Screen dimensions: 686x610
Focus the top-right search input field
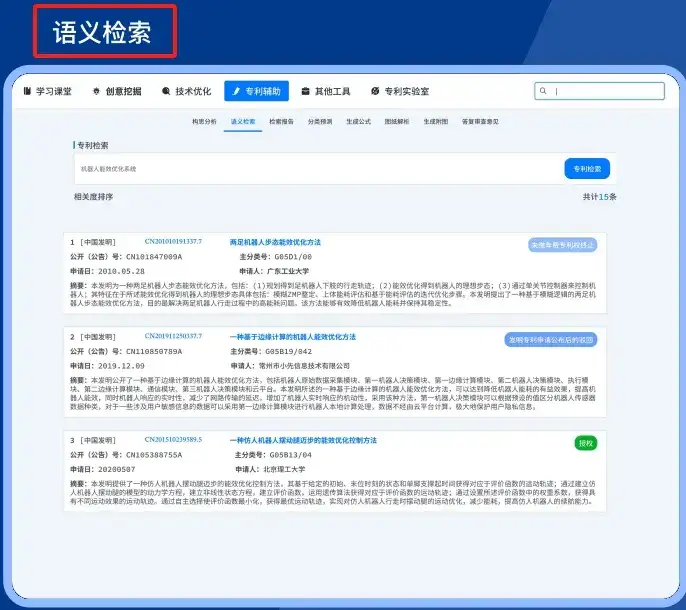[x=599, y=91]
